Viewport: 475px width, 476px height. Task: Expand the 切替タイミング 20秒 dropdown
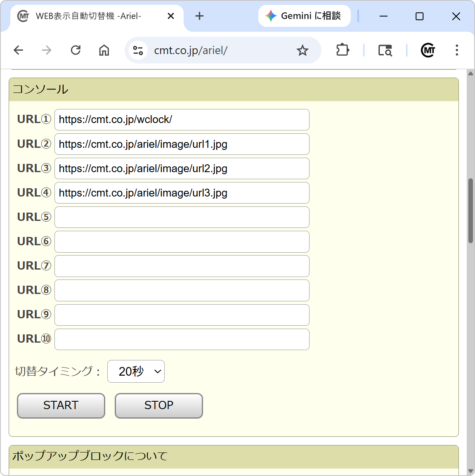click(x=136, y=372)
